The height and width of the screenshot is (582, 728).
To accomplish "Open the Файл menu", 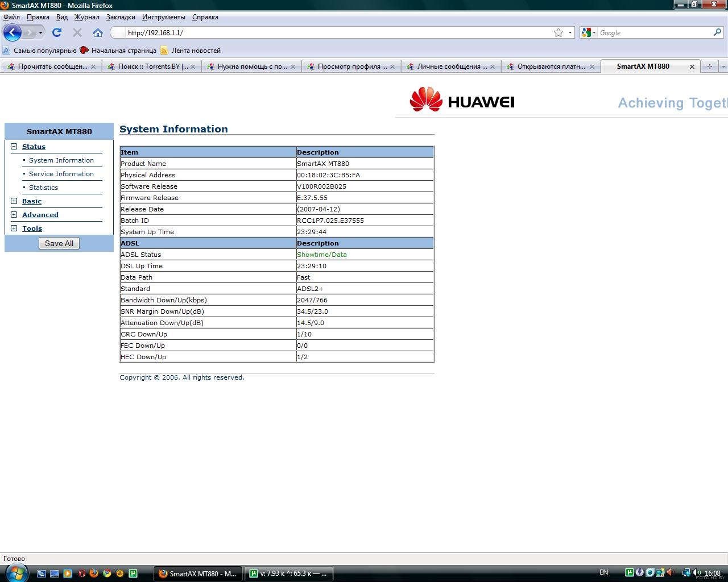I will (11, 17).
